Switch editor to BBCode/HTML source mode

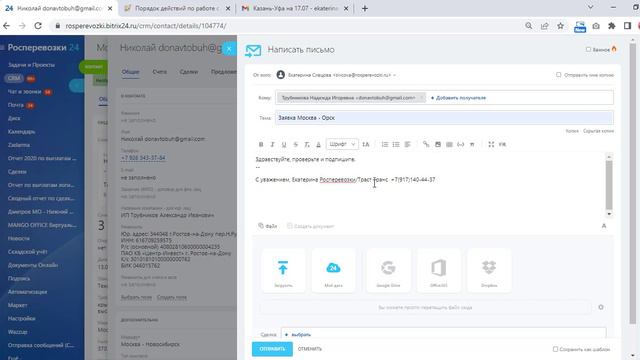click(502, 144)
